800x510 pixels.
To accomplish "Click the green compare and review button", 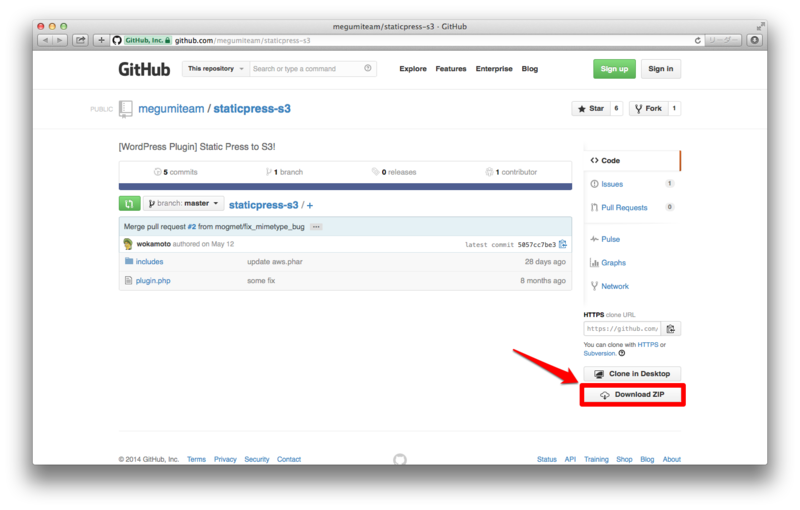I will point(129,204).
